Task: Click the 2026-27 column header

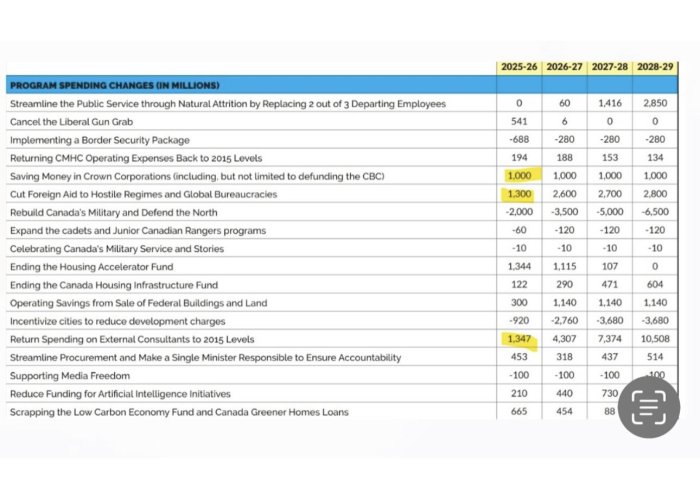Action: coord(565,67)
